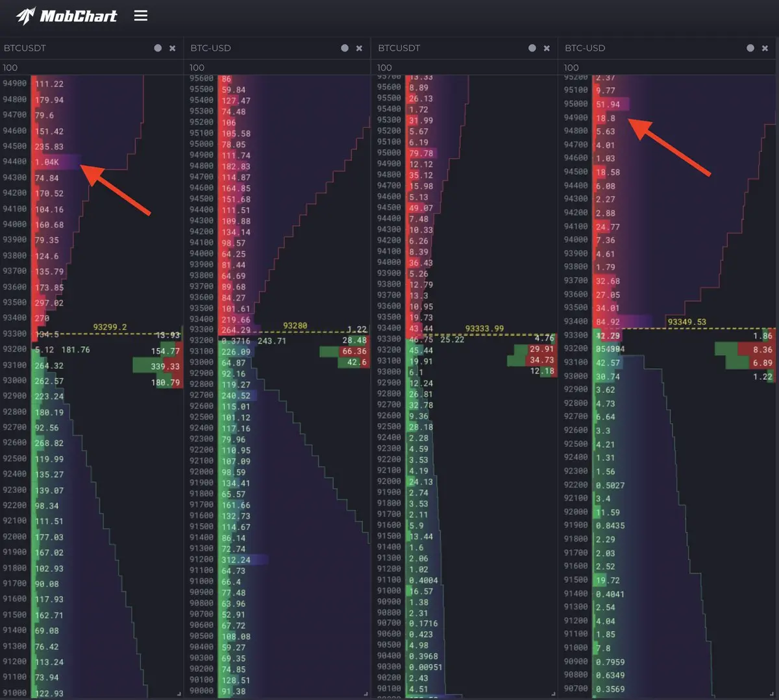Click the 240.52 bid size value
The image size is (779, 700).
[x=236, y=395]
